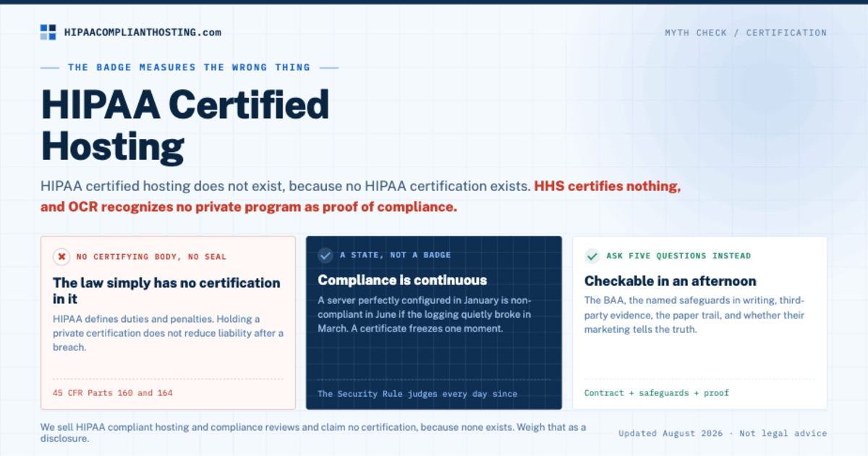Click 'ASK FIVE QUESTIONS INSTEAD' label
Image resolution: width=868 pixels, height=456 pixels.
click(678, 256)
